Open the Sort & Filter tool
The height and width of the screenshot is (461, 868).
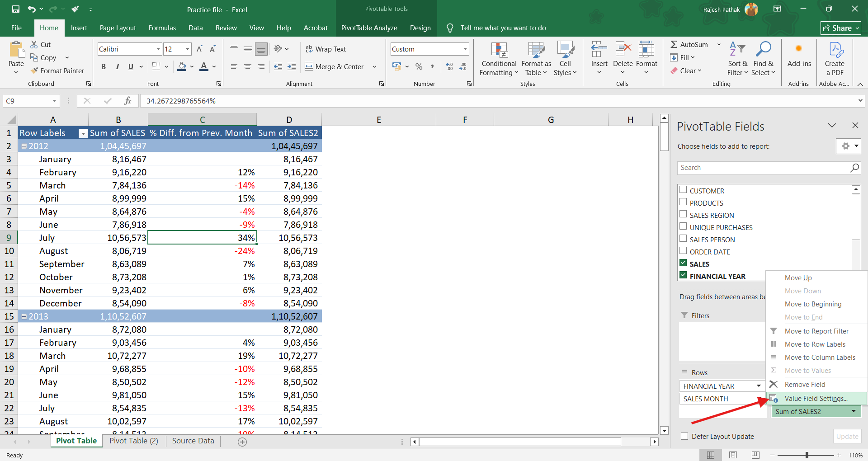click(x=737, y=59)
